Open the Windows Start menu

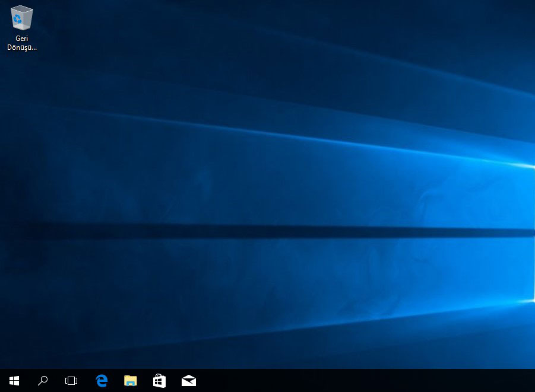click(x=14, y=381)
